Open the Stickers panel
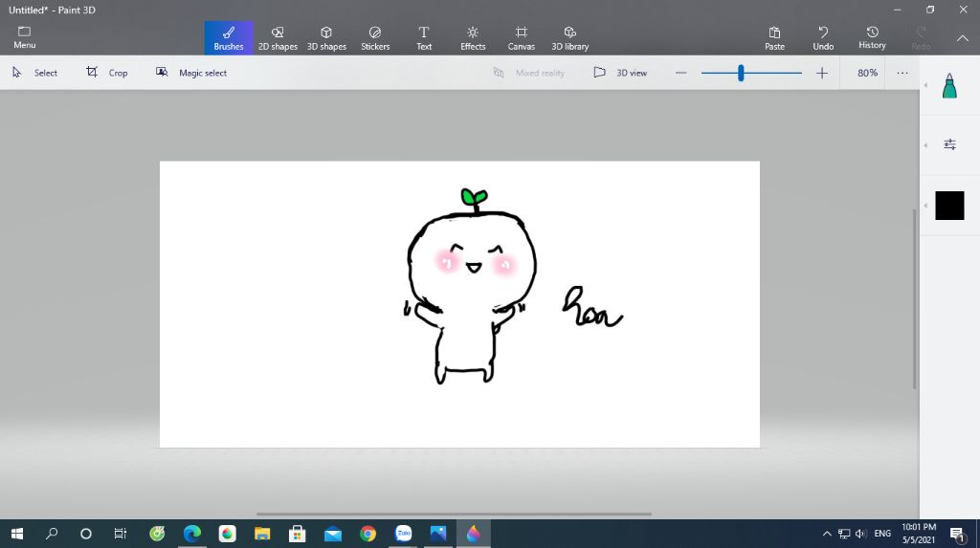This screenshot has height=548, width=980. pyautogui.click(x=375, y=38)
